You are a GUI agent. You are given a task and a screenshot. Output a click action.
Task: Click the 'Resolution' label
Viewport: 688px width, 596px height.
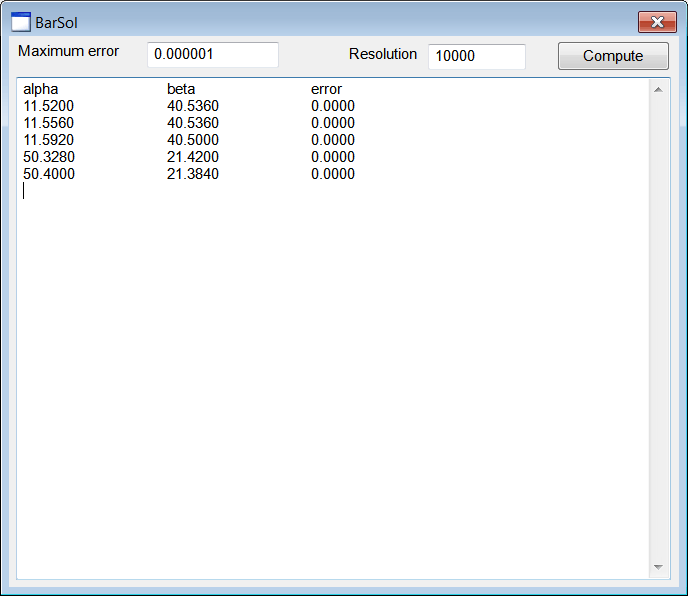pos(383,54)
